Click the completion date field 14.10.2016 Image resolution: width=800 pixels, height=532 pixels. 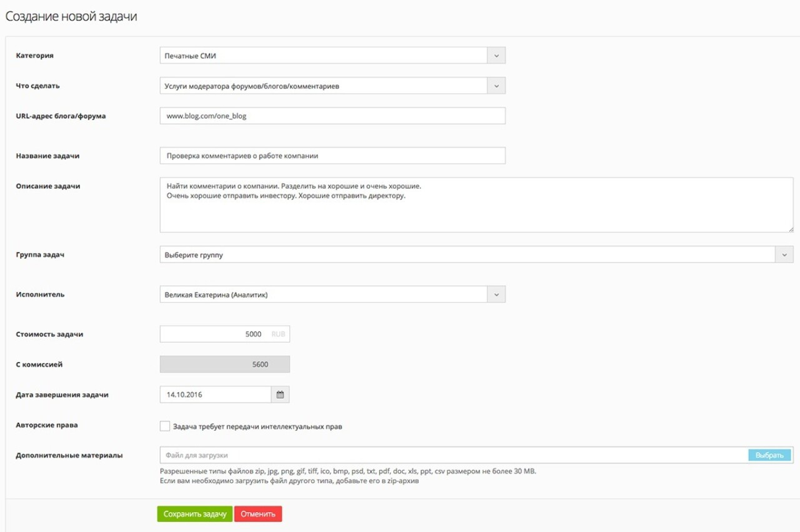[x=216, y=394]
